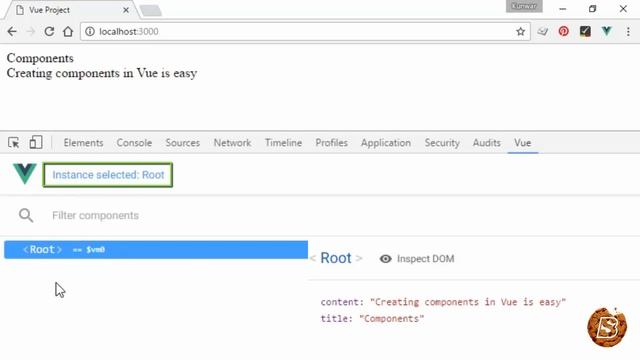The image size is (640, 360).
Task: Select the Root component in tree
Action: tap(156, 249)
